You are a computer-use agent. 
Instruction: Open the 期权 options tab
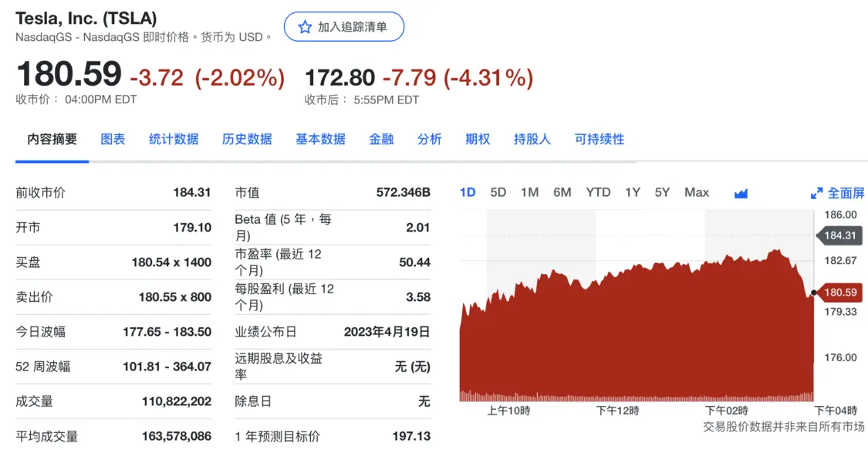[478, 139]
